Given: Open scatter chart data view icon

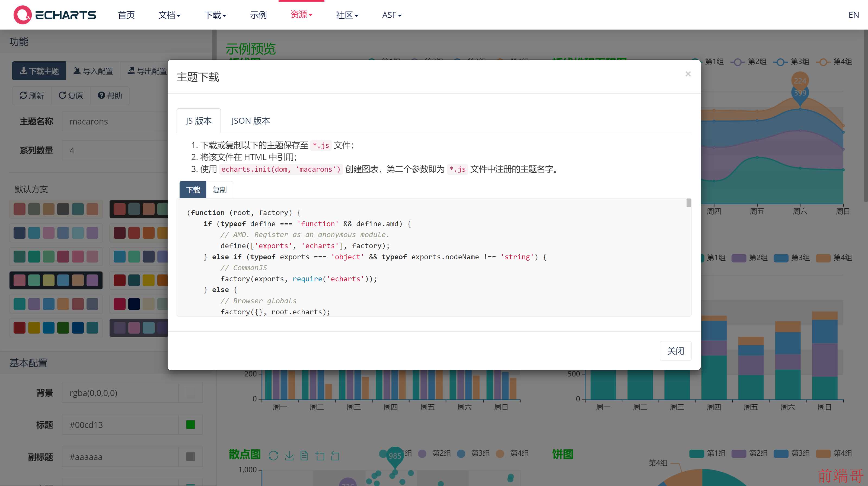Looking at the screenshot, I should [x=304, y=456].
